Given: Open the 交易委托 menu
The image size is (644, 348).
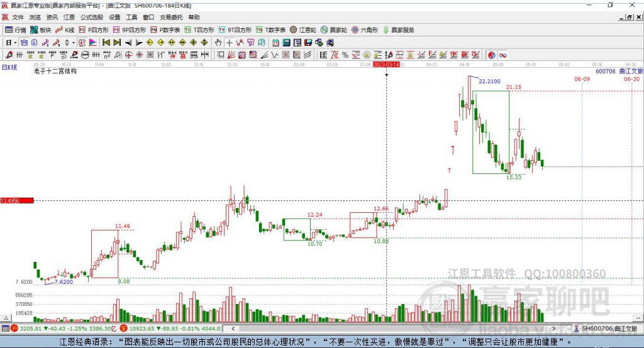Looking at the screenshot, I should 171,17.
